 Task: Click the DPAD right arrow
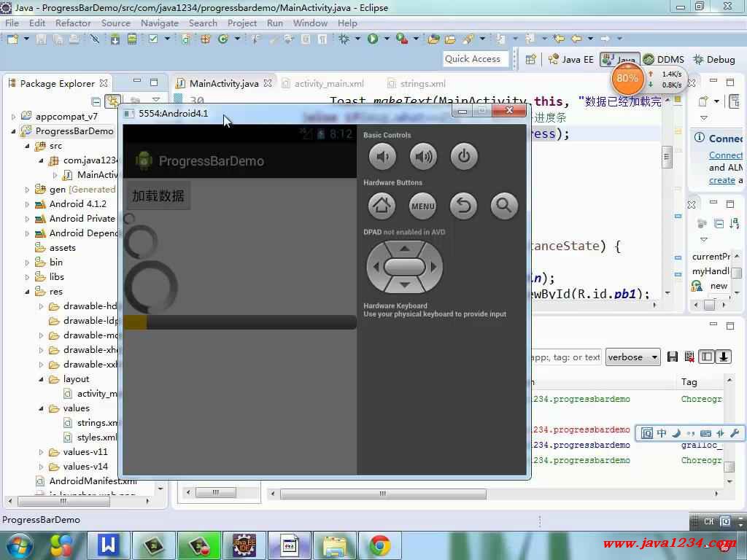tap(433, 267)
